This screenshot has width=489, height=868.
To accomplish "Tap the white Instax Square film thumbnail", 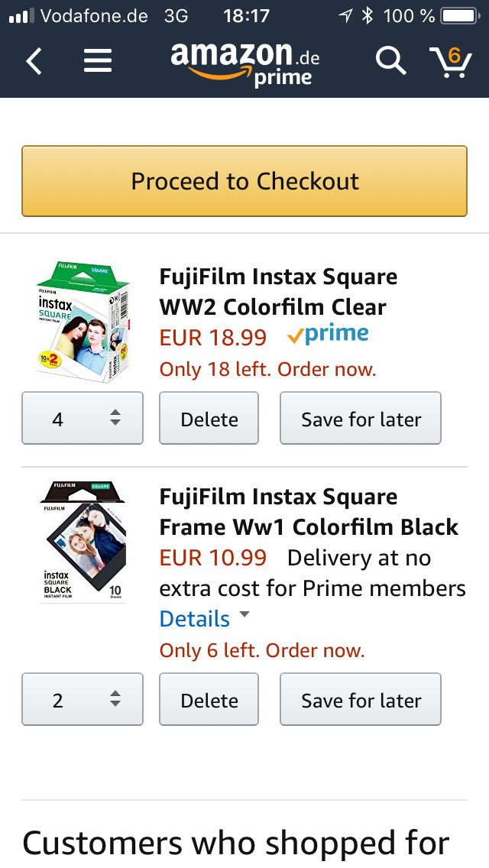I will [83, 321].
